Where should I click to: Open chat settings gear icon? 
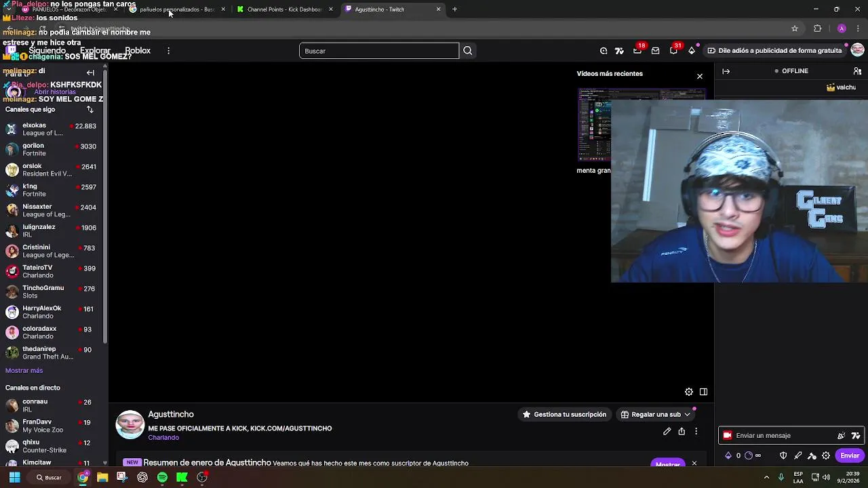pyautogui.click(x=826, y=455)
